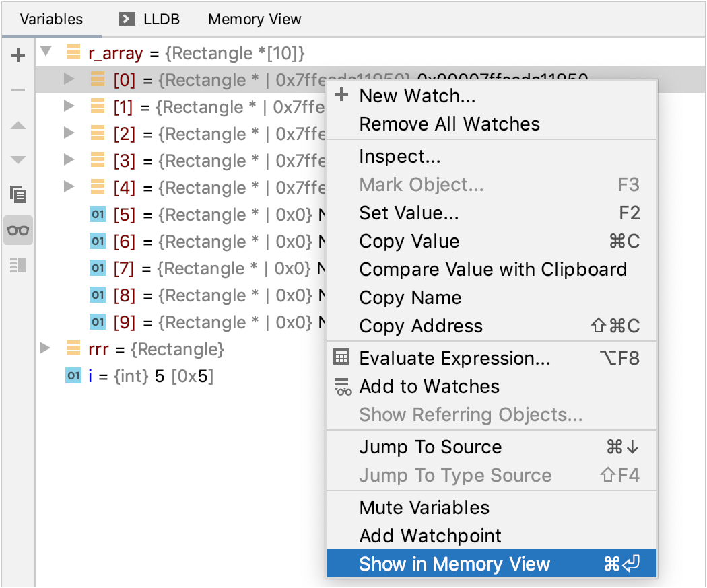Screen dimensions: 707x588
Task: Click the duplicate/copy icon in the sidebar
Action: tap(18, 195)
